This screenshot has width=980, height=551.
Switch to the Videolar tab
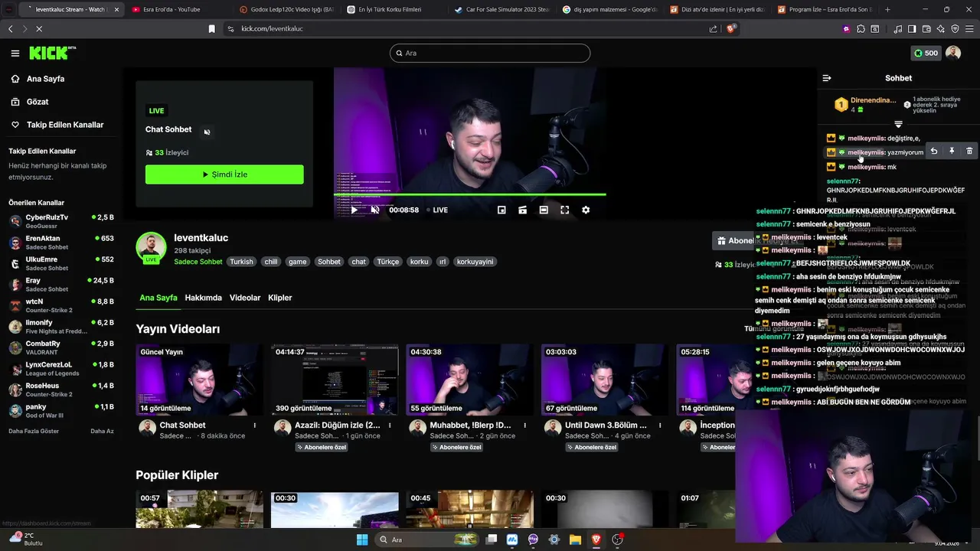tap(245, 298)
